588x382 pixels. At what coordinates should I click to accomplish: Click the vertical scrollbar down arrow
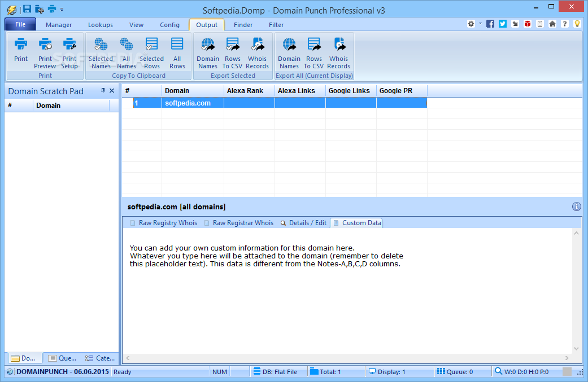[x=576, y=349]
